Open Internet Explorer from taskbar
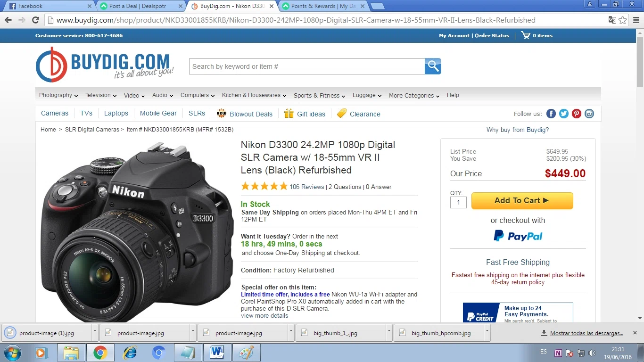This screenshot has height=362, width=644. 129,353
